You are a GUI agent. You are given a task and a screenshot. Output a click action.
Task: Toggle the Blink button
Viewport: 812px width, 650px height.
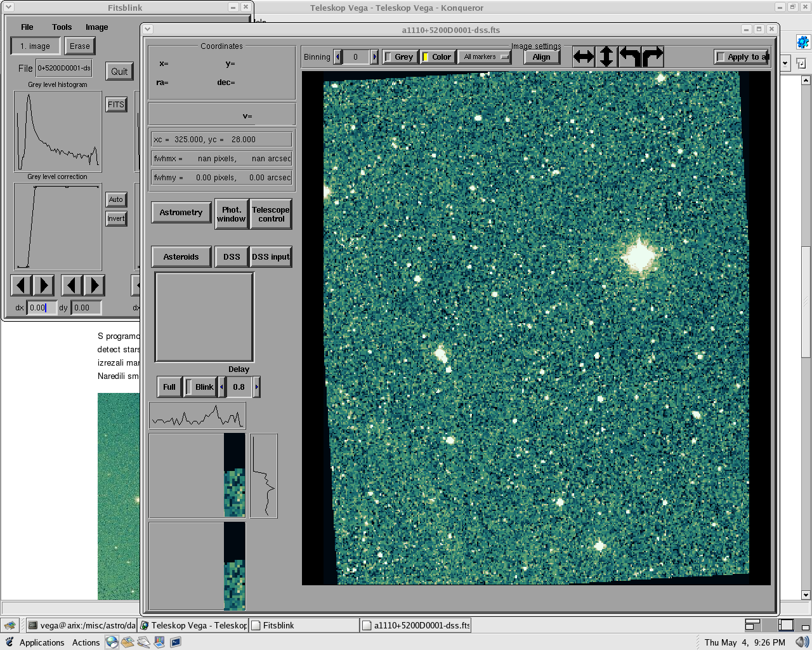[200, 387]
